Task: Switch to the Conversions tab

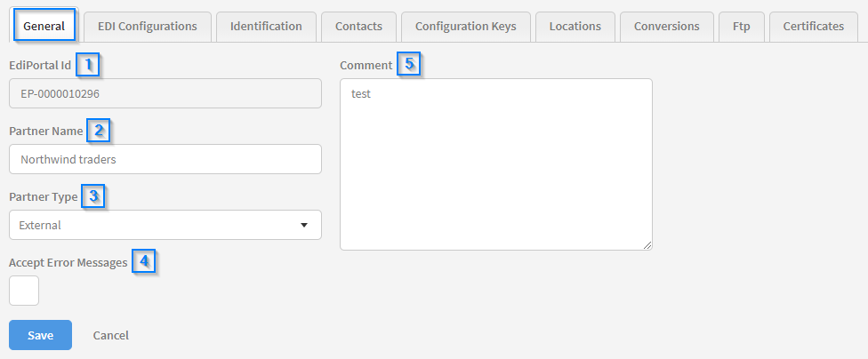Action: pyautogui.click(x=666, y=26)
